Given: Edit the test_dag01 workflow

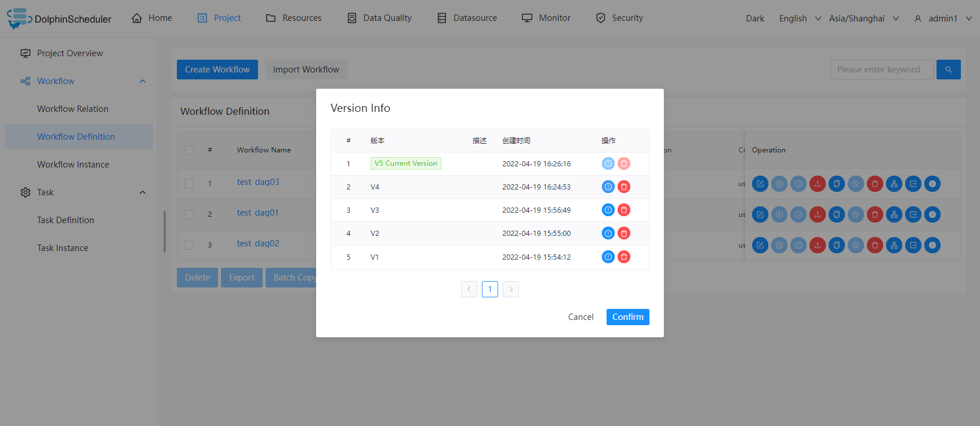Looking at the screenshot, I should coord(760,214).
